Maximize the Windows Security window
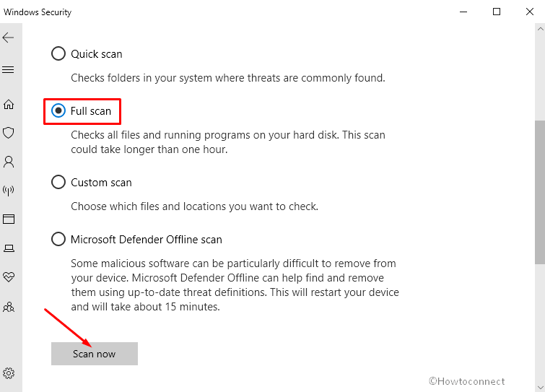Image resolution: width=545 pixels, height=392 pixels. [x=497, y=12]
